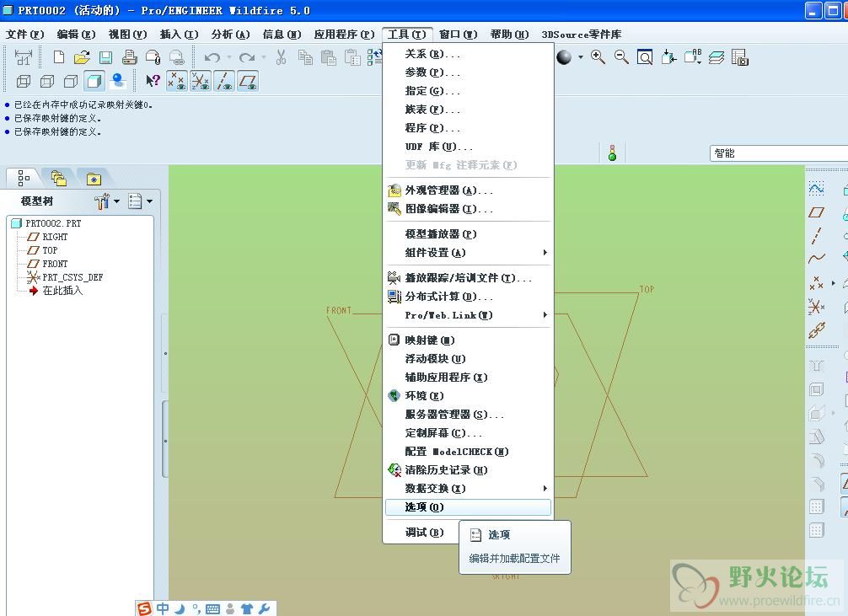Choose Options at Tools menu bottom
Screen dimensions: 848x616
[469, 507]
